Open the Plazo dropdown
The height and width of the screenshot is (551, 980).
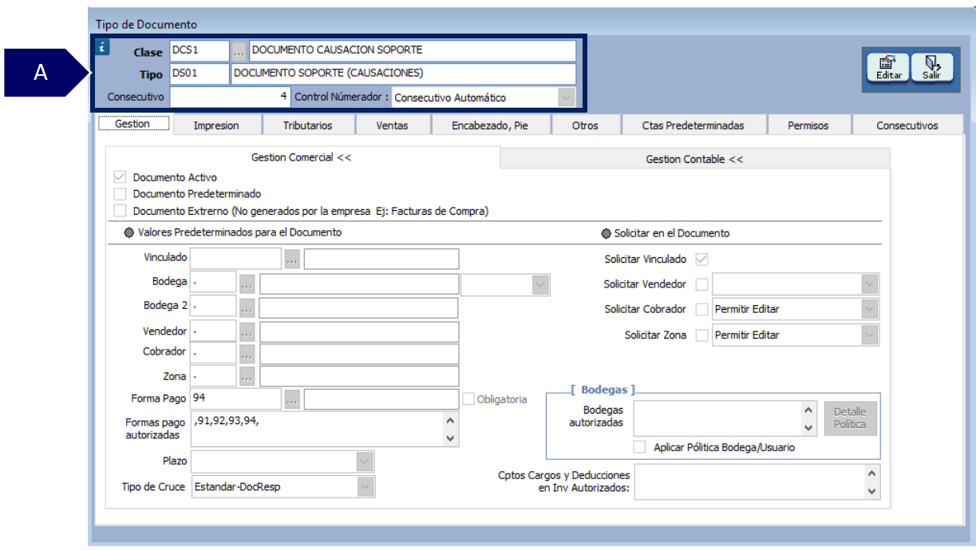365,462
